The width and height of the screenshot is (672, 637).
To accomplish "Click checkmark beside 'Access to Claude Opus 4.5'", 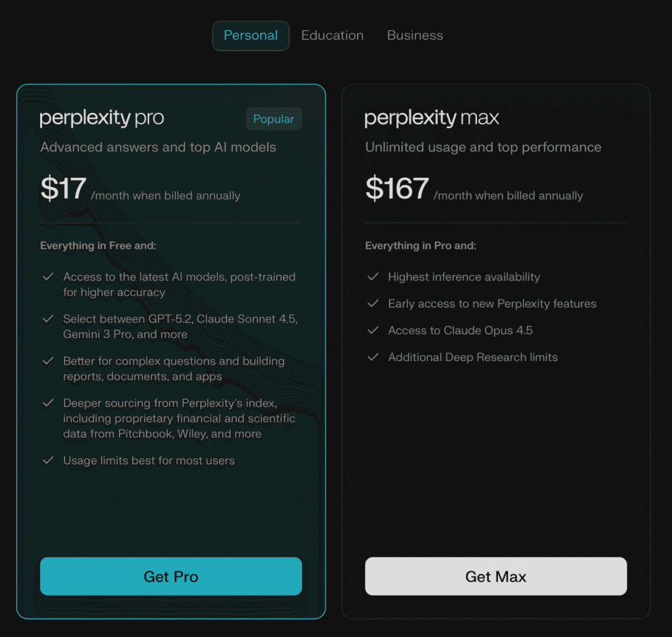I will tap(373, 330).
